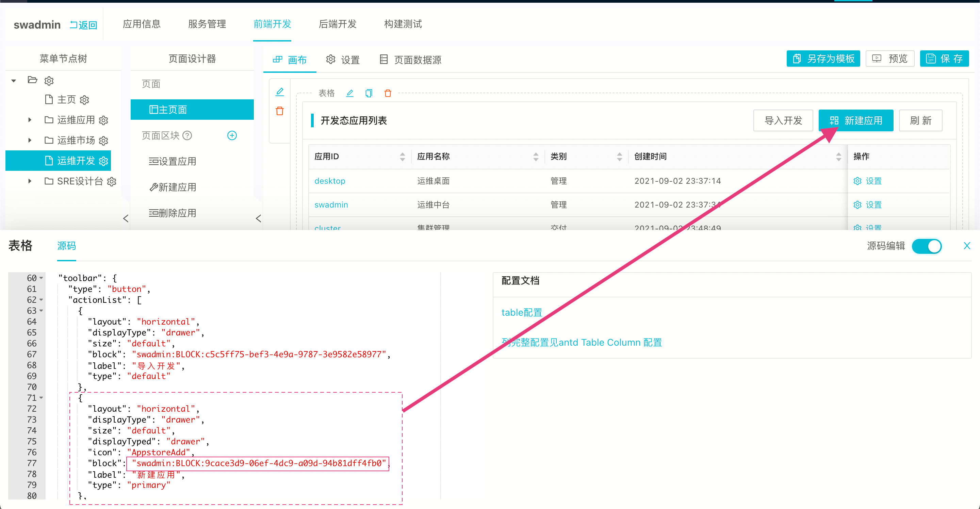The image size is (980, 509).
Task: Edit the 表格 widget with pencil icon
Action: point(349,93)
